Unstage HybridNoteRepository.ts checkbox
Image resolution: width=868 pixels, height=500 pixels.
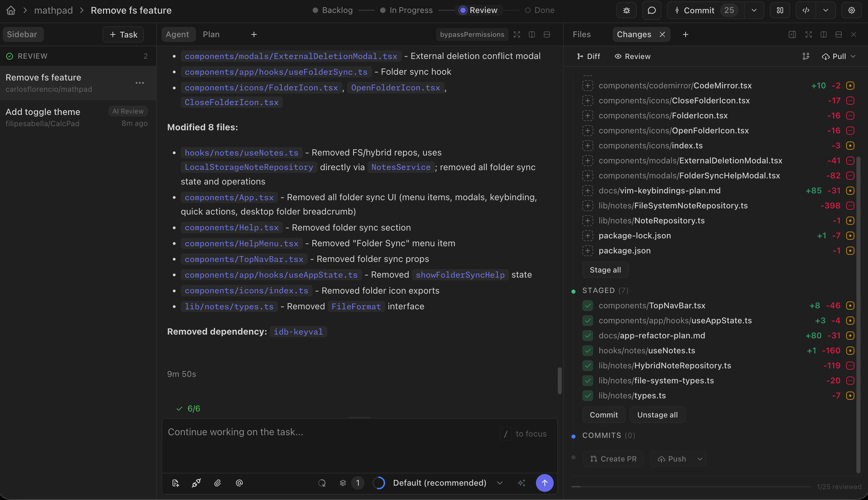coord(588,365)
